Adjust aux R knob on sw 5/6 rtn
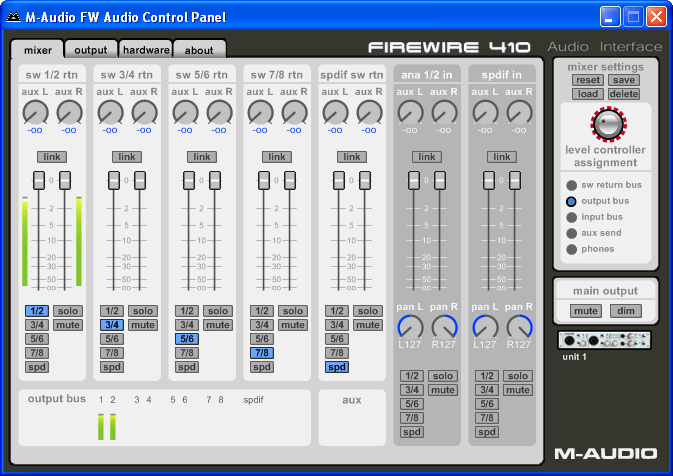Screen dimensions: 673x476 click(x=219, y=112)
